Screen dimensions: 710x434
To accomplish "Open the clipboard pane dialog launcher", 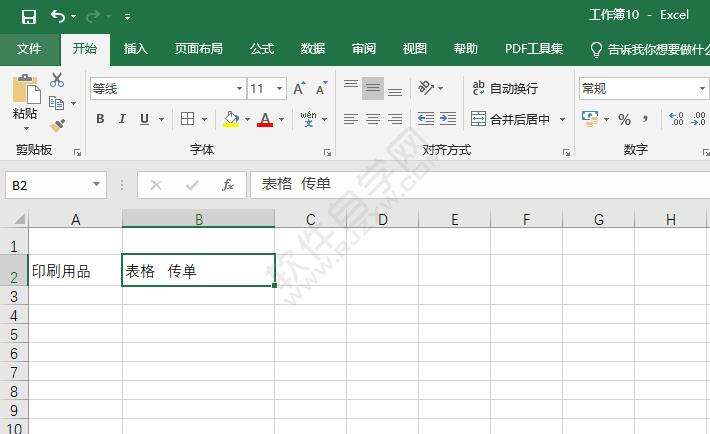I will (77, 153).
